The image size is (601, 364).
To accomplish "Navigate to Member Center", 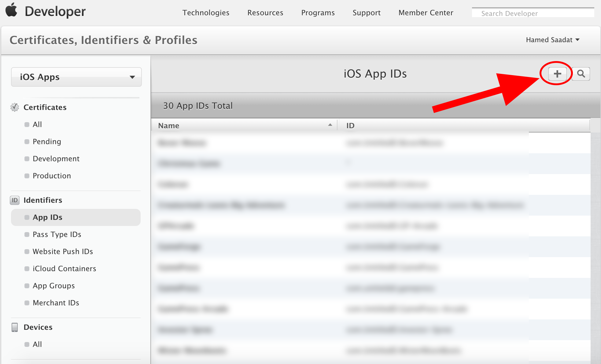I will [426, 13].
